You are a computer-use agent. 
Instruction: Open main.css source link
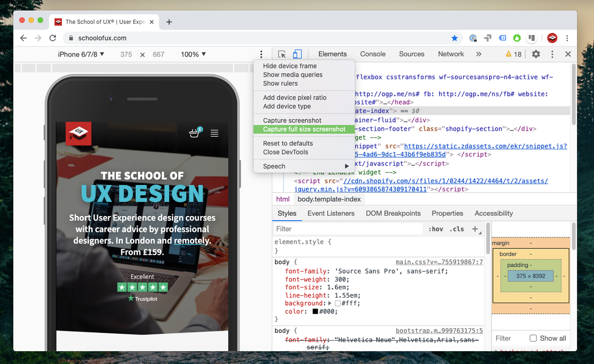pos(440,262)
